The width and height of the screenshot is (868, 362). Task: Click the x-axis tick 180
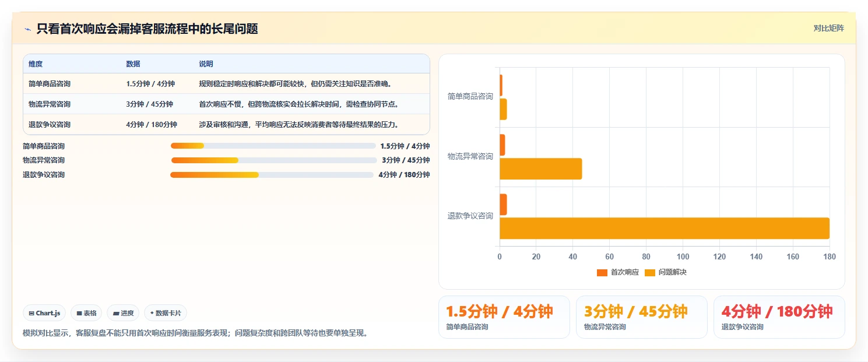pyautogui.click(x=829, y=256)
